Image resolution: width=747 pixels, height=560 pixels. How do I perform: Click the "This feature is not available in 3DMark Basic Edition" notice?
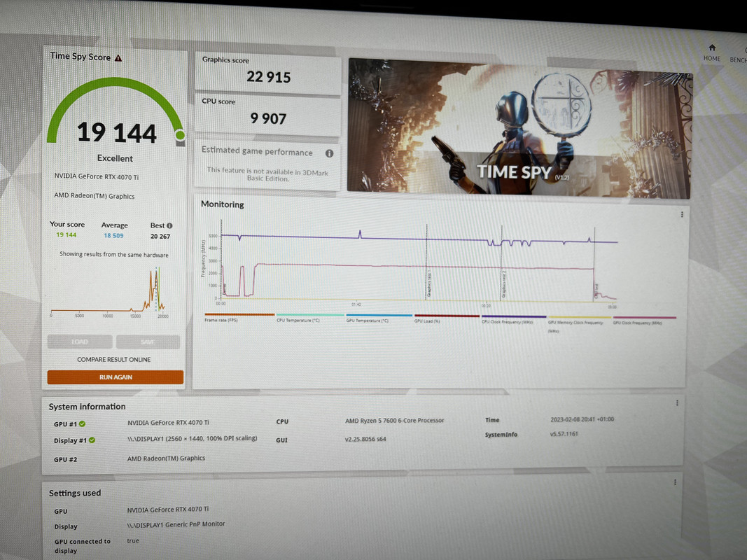[267, 174]
